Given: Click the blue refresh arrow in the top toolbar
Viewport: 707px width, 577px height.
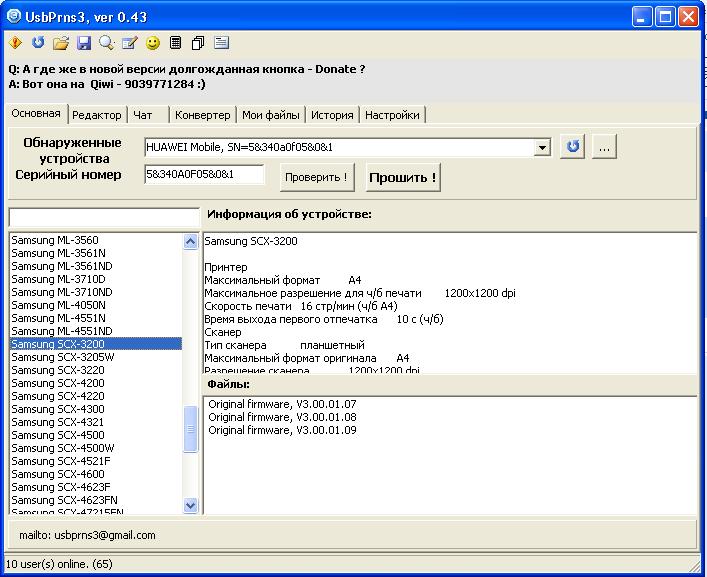Looking at the screenshot, I should coord(38,43).
